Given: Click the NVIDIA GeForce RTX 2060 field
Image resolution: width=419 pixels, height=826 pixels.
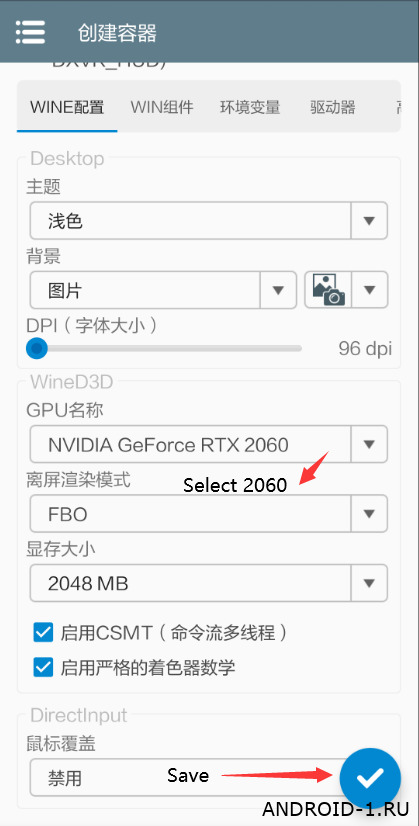Looking at the screenshot, I should (x=190, y=444).
